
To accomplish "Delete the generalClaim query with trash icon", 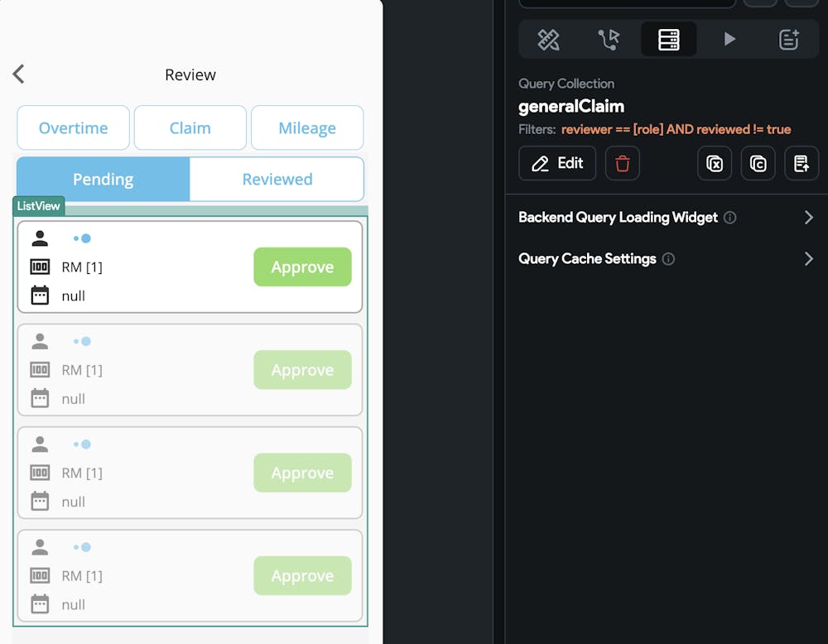I will point(622,164).
